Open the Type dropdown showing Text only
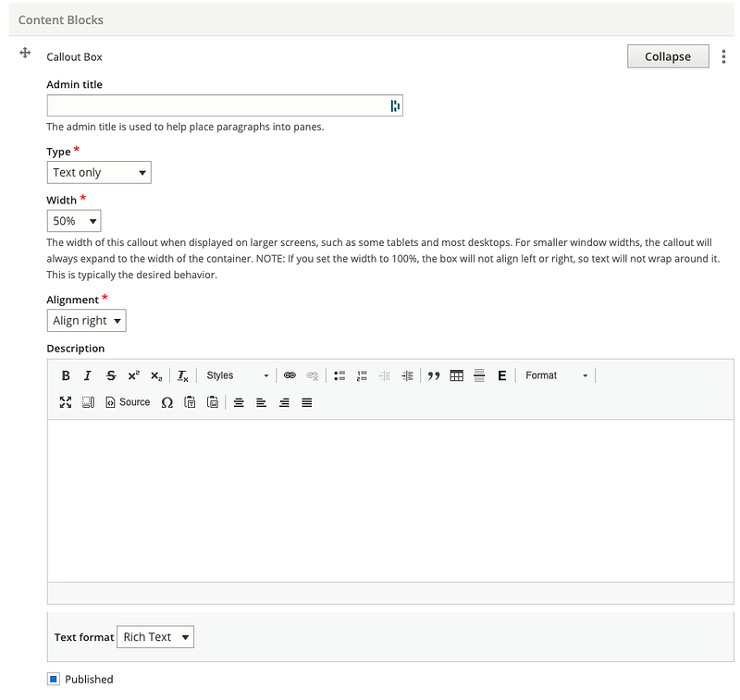The width and height of the screenshot is (740, 700). (x=99, y=173)
